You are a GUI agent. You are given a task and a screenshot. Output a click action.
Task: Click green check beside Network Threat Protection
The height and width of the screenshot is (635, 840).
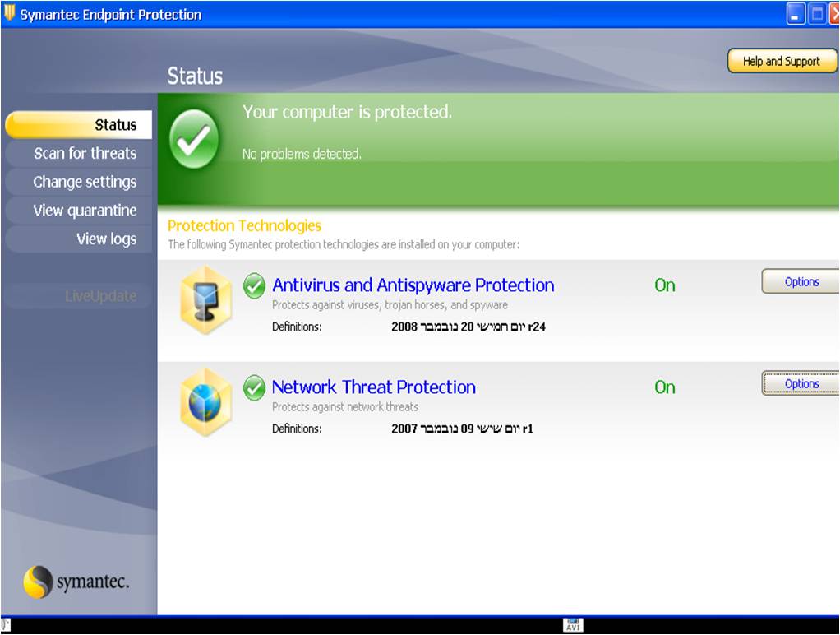pyautogui.click(x=255, y=387)
